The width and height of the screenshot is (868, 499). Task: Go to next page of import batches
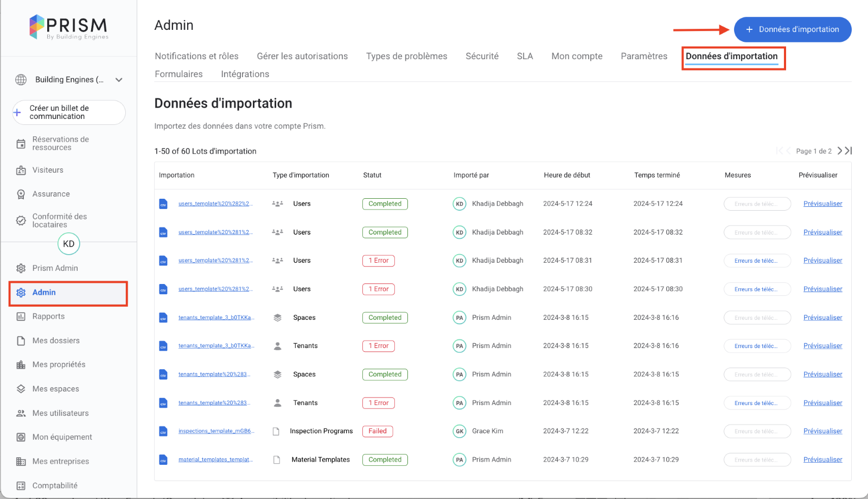[x=840, y=151]
